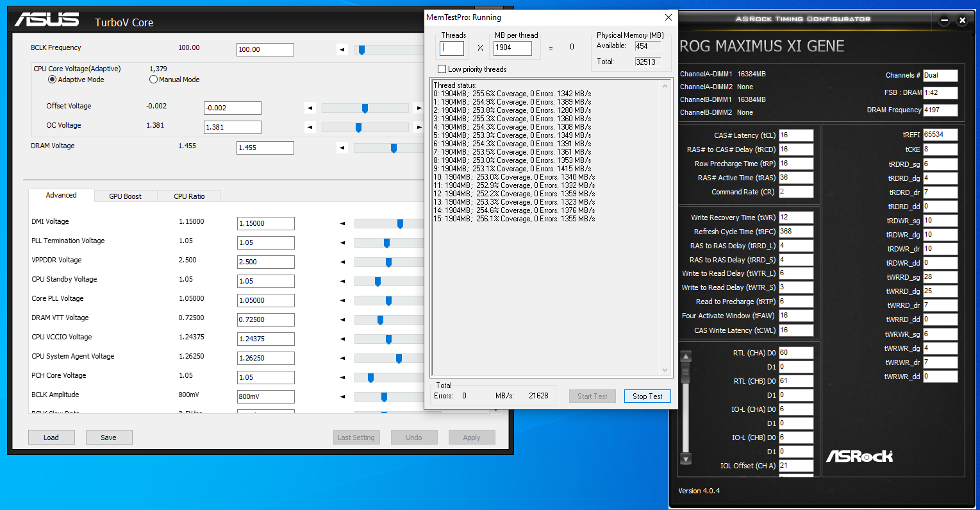Click the RTL (CHA) D0 field showing 60
This screenshot has height=510, width=980.
(796, 353)
